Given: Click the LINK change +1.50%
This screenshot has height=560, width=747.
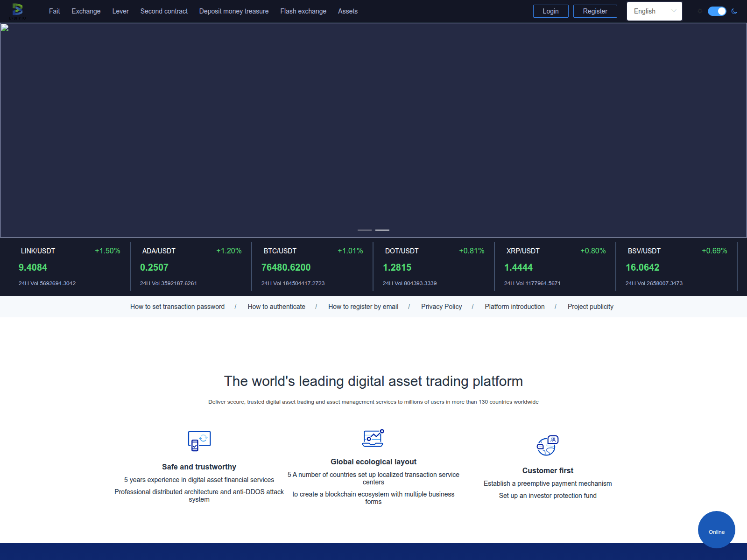Looking at the screenshot, I should [107, 251].
